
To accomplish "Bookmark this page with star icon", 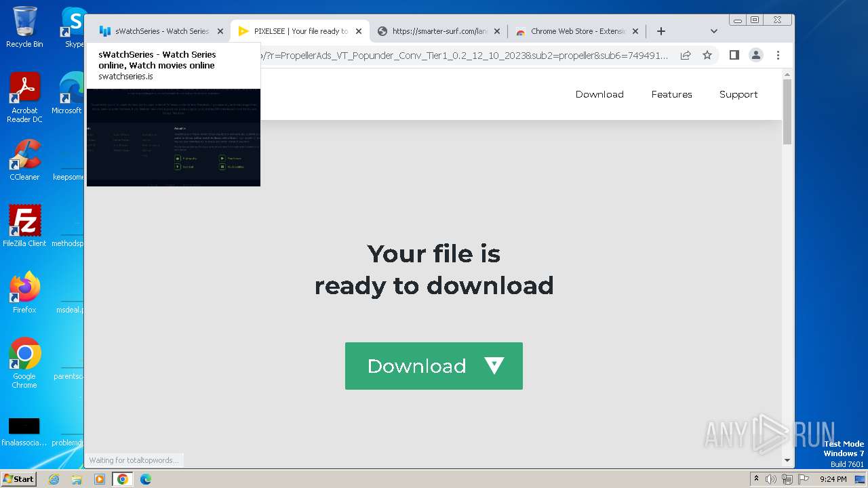I will coord(707,55).
